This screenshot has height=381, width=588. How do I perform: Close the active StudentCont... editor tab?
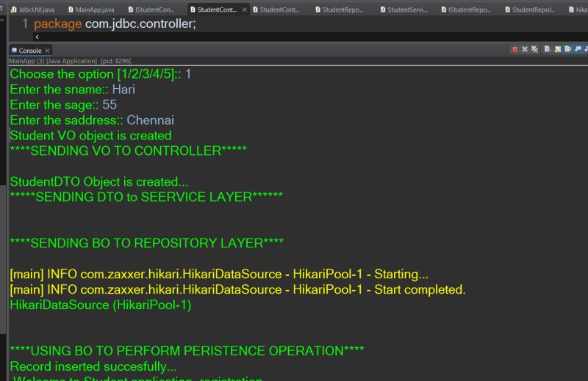click(x=245, y=10)
